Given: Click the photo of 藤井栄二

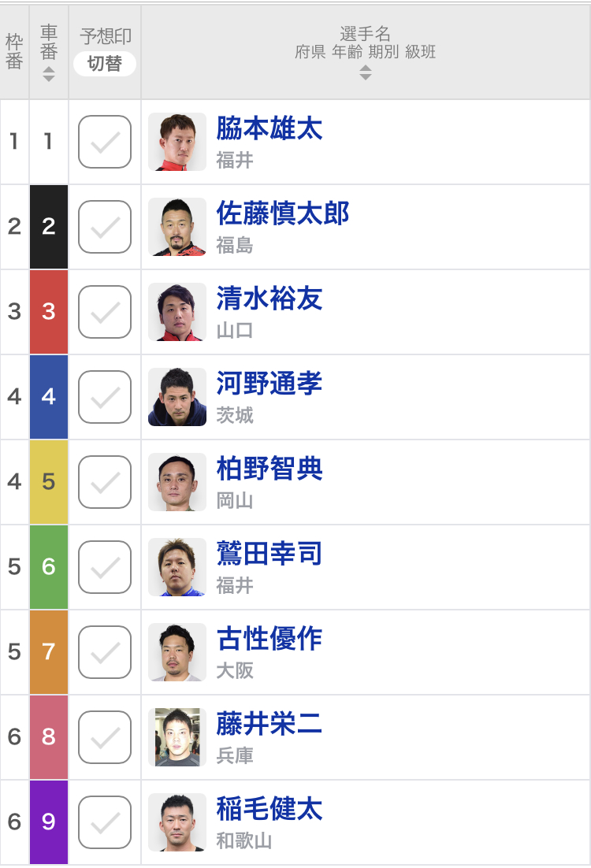Looking at the screenshot, I should 177,736.
